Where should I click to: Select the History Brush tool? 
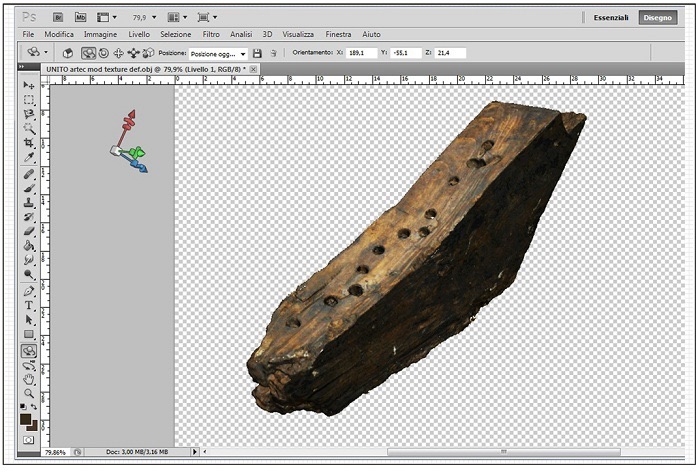(x=29, y=217)
